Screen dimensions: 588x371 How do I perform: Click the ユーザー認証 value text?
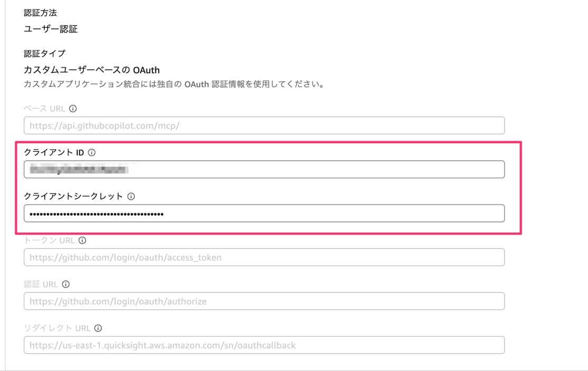coord(51,29)
